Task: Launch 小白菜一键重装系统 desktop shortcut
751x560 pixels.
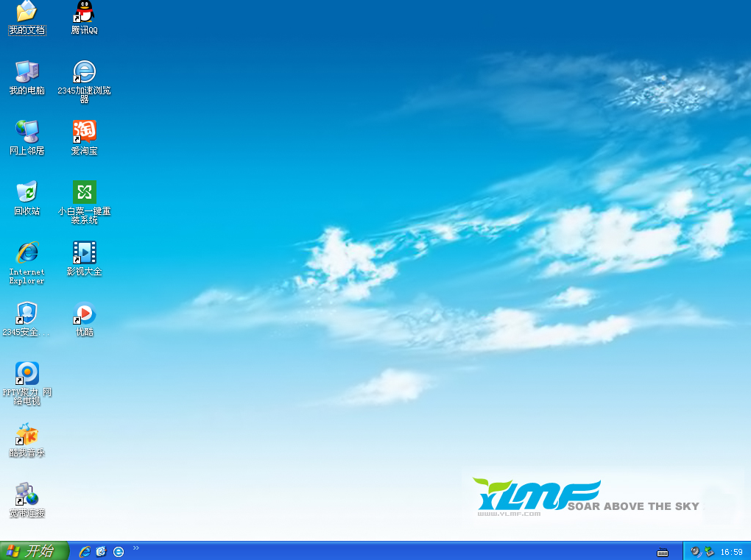Action: click(x=84, y=192)
